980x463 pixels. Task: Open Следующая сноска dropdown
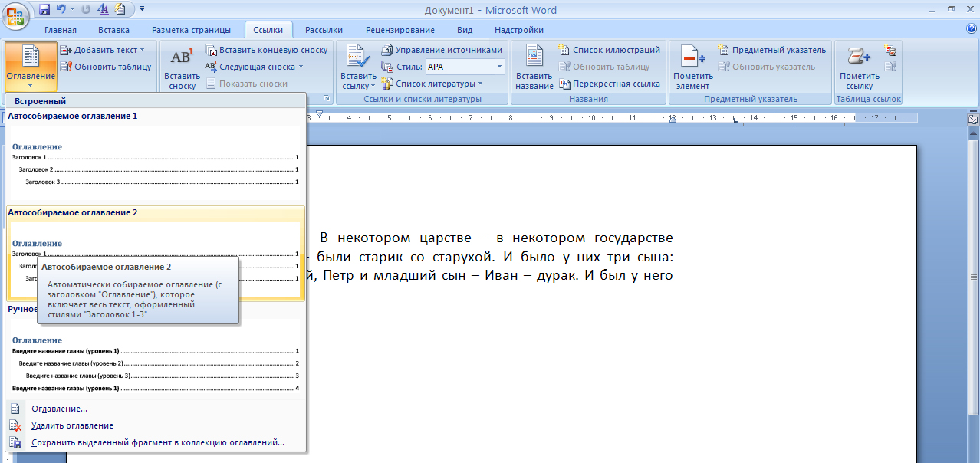(255, 67)
